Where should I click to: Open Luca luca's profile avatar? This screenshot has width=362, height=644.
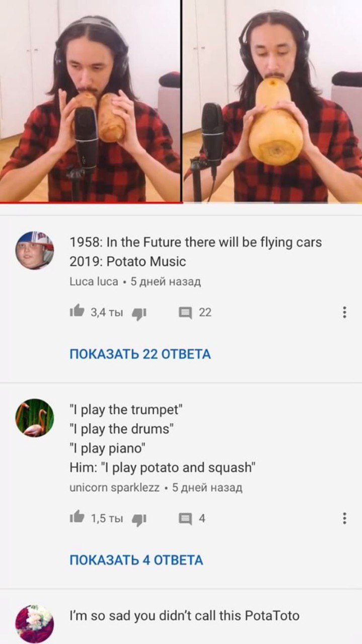(34, 250)
